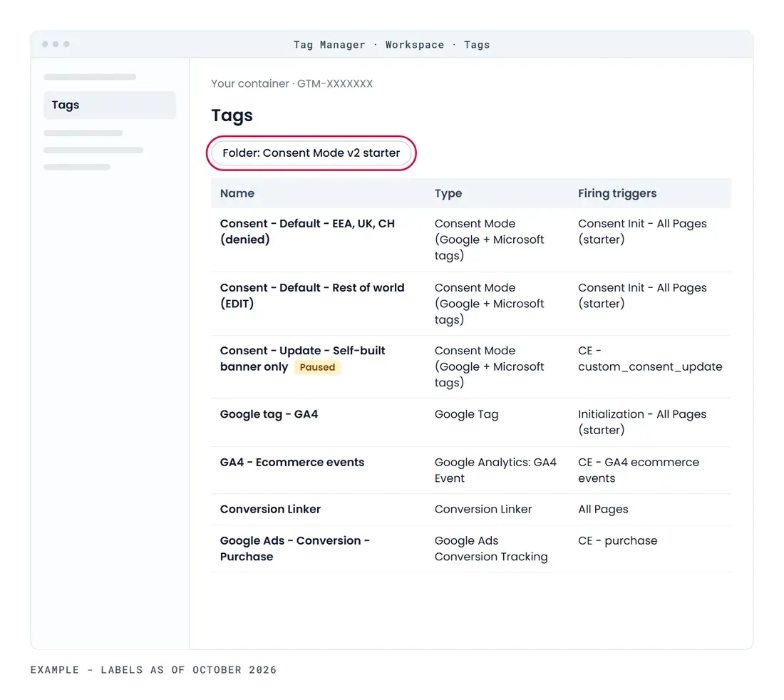Click CE - GA4 ecommerce events trigger

pos(639,470)
